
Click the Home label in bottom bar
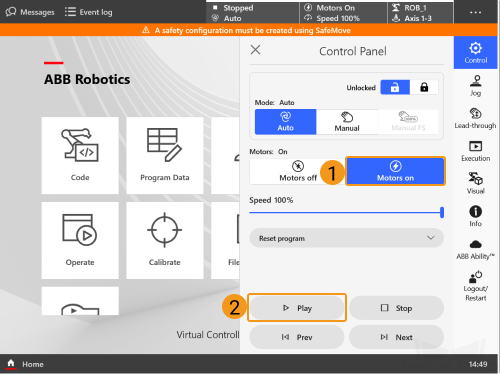tap(33, 364)
